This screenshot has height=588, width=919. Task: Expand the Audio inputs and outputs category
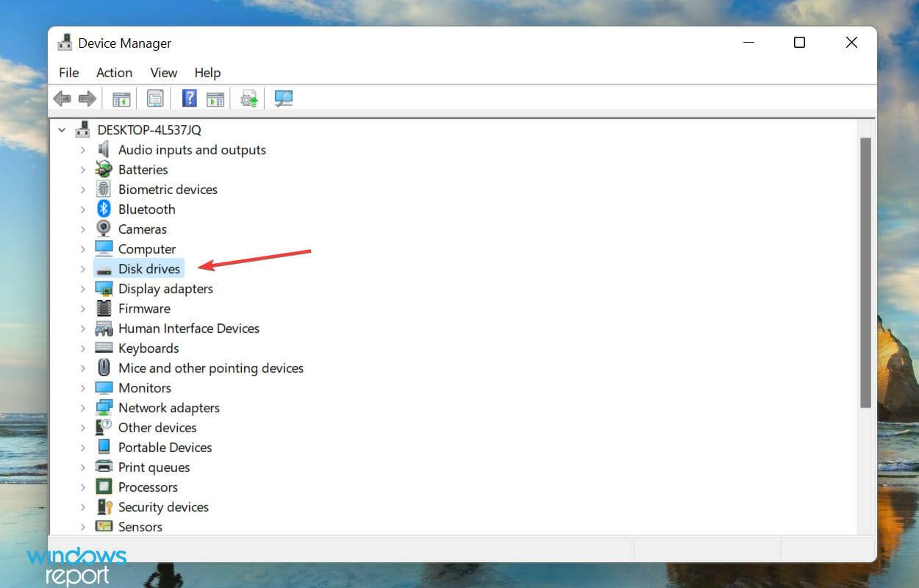(82, 149)
